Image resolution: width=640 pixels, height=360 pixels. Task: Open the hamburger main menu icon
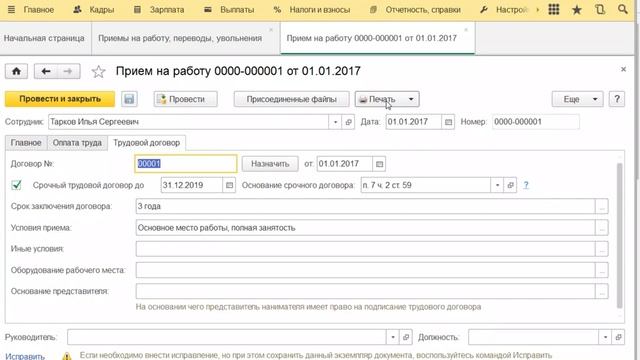pos(11,9)
